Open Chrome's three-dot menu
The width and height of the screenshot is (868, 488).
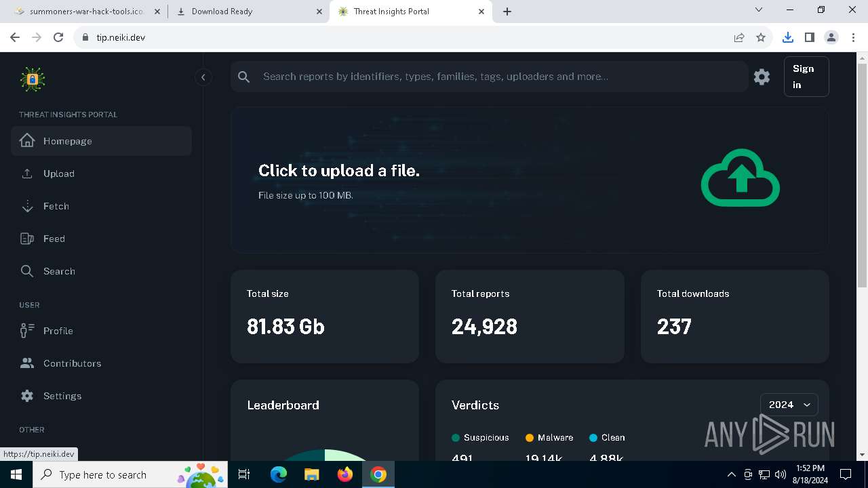[x=853, y=37]
